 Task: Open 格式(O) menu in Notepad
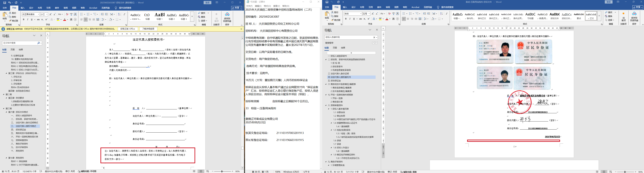267,6
